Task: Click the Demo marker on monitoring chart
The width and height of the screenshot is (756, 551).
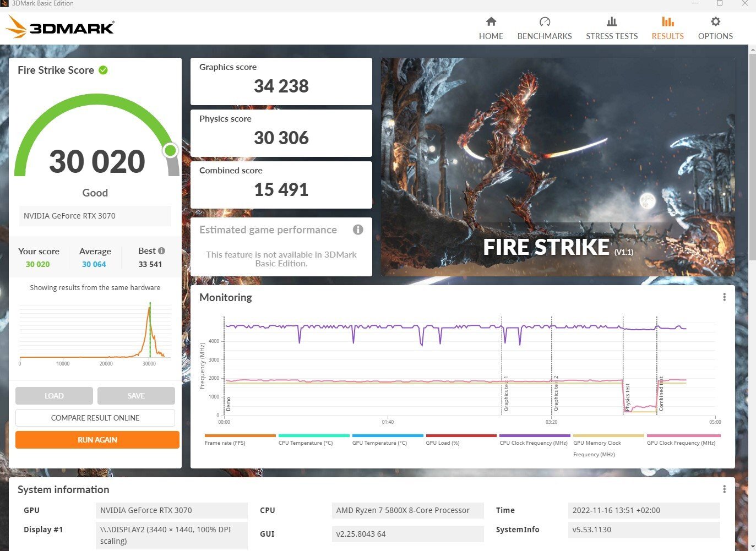Action: point(229,404)
